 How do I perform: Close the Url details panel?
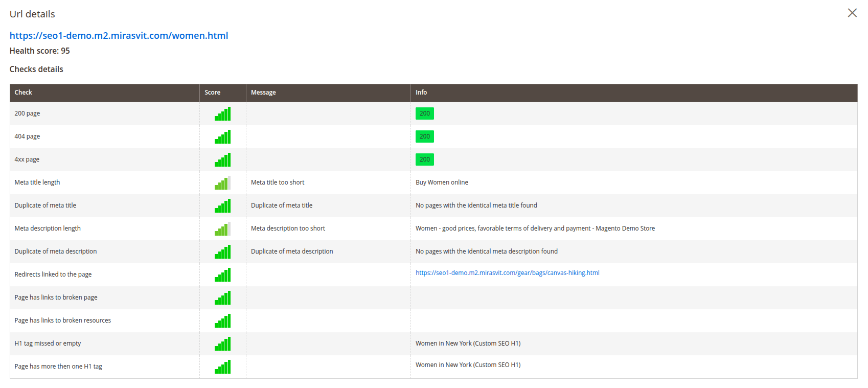(x=852, y=13)
